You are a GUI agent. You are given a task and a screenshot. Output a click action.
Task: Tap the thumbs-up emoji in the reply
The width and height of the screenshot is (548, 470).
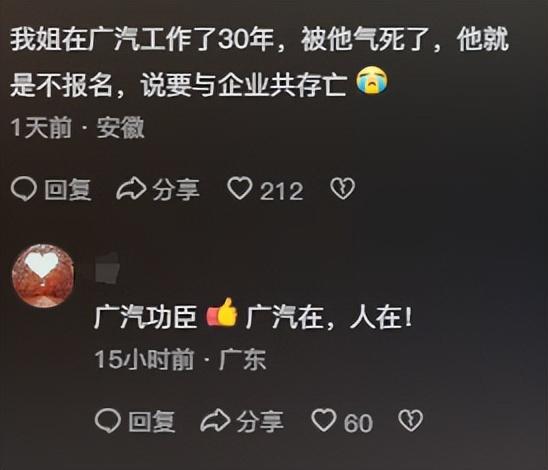[x=222, y=313]
